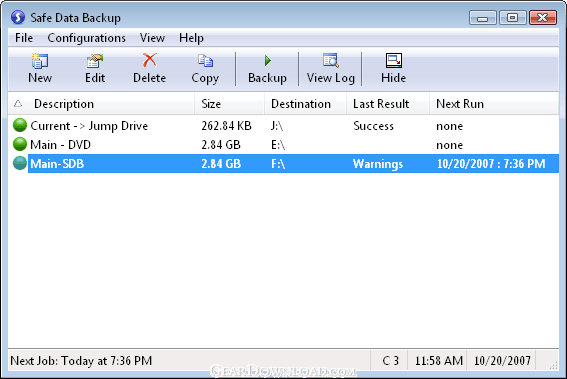This screenshot has width=567, height=379.
Task: Click the 262.84 KB size cell
Action: tap(226, 126)
